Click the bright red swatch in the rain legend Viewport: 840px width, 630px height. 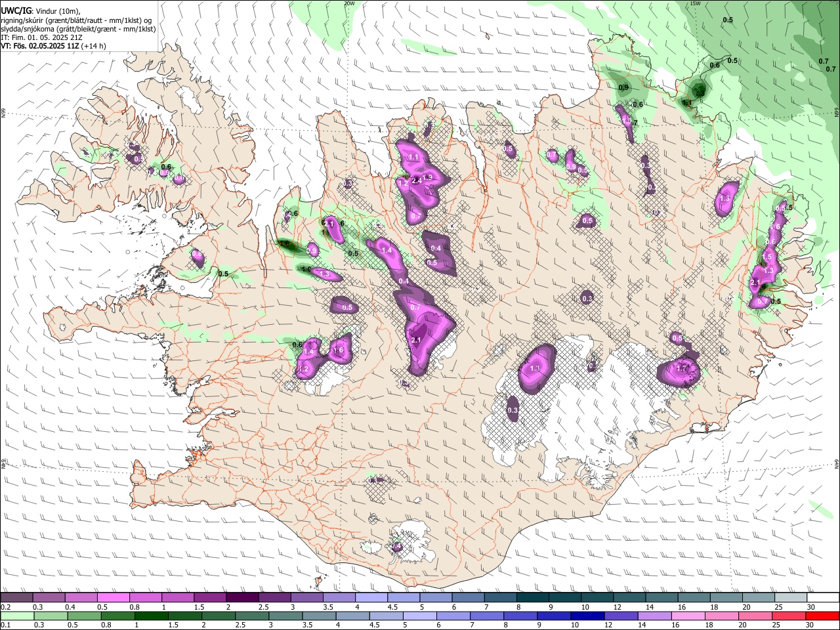tap(823, 616)
